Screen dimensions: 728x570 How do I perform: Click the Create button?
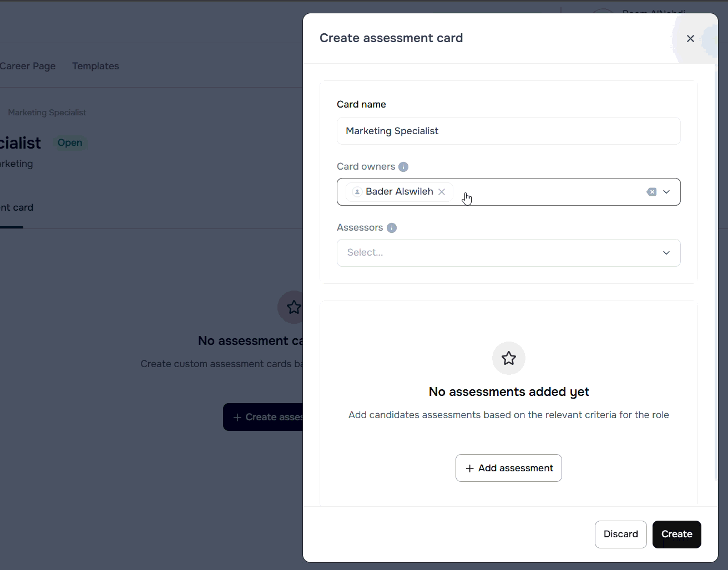[676, 534]
